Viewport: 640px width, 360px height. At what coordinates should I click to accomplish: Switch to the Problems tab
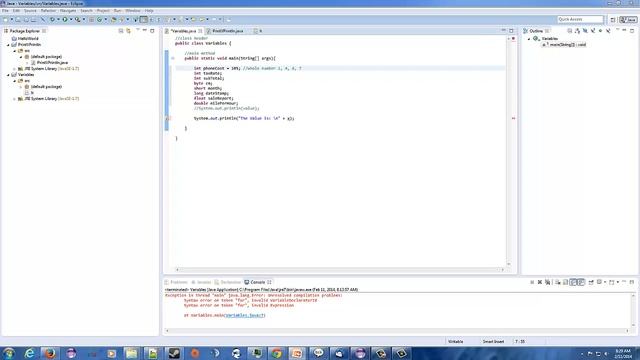coord(176,282)
